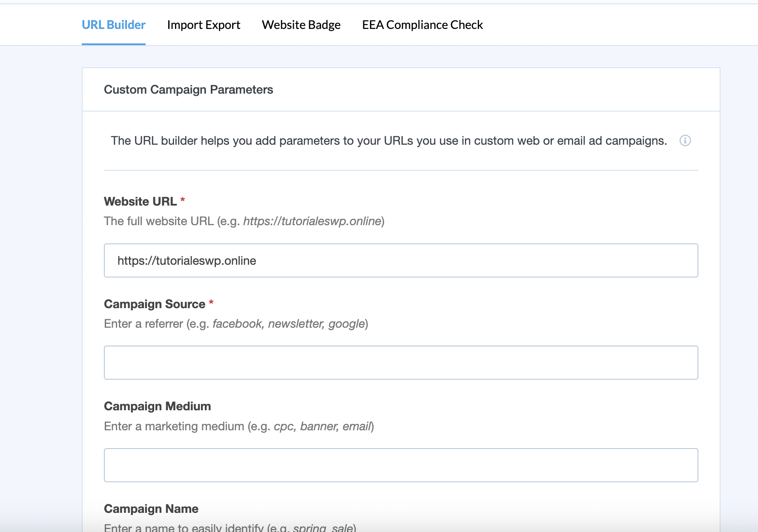Switch to the Import Export tab
The width and height of the screenshot is (758, 532).
point(204,25)
